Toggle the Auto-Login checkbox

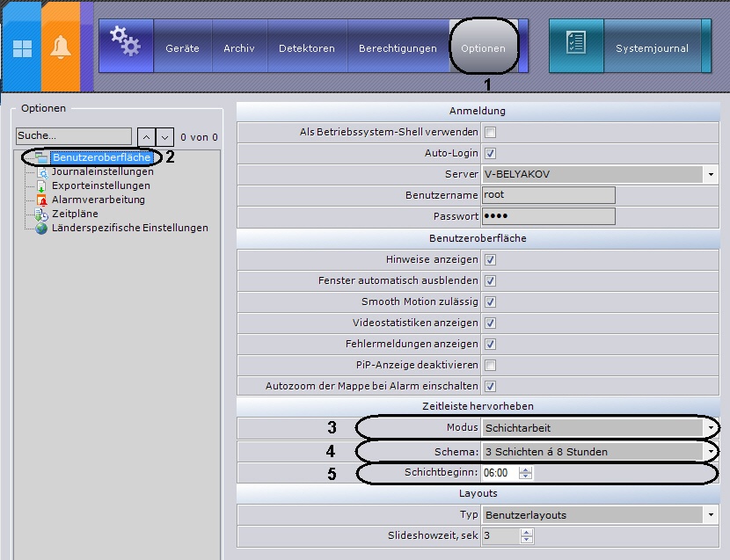(x=490, y=153)
